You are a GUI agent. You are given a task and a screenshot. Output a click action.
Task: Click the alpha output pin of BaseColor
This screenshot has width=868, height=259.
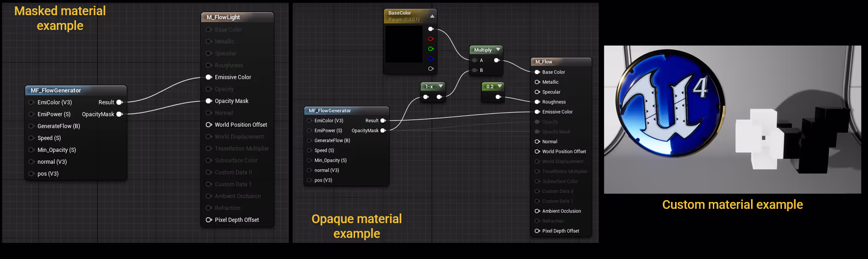pos(431,69)
